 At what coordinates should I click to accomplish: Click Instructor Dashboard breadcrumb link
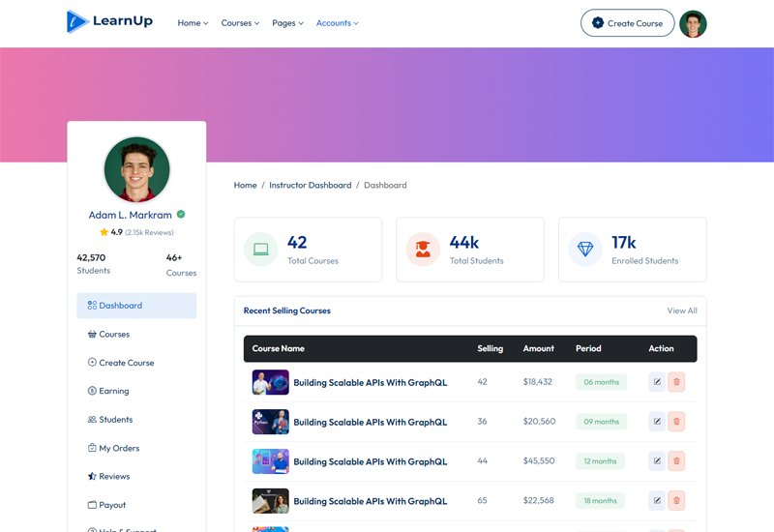click(310, 185)
